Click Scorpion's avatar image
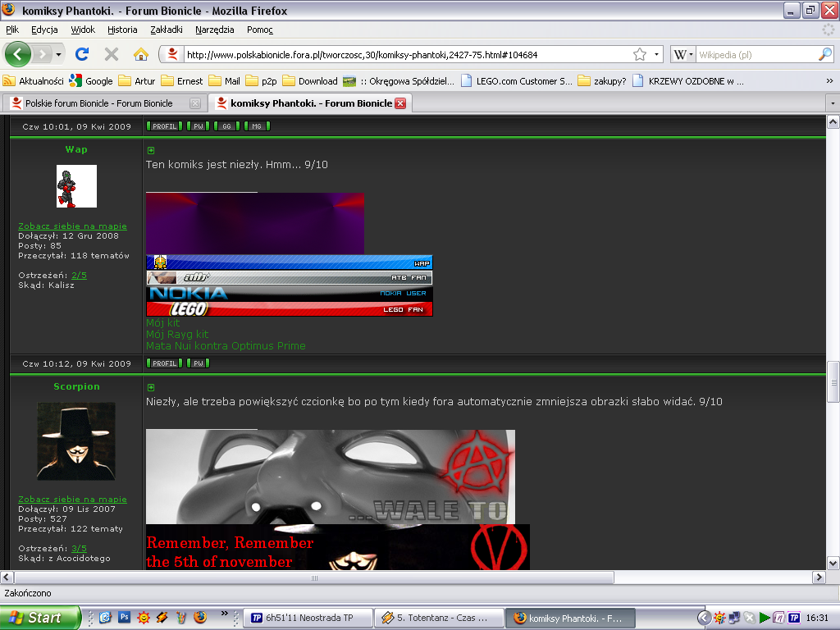 click(76, 441)
